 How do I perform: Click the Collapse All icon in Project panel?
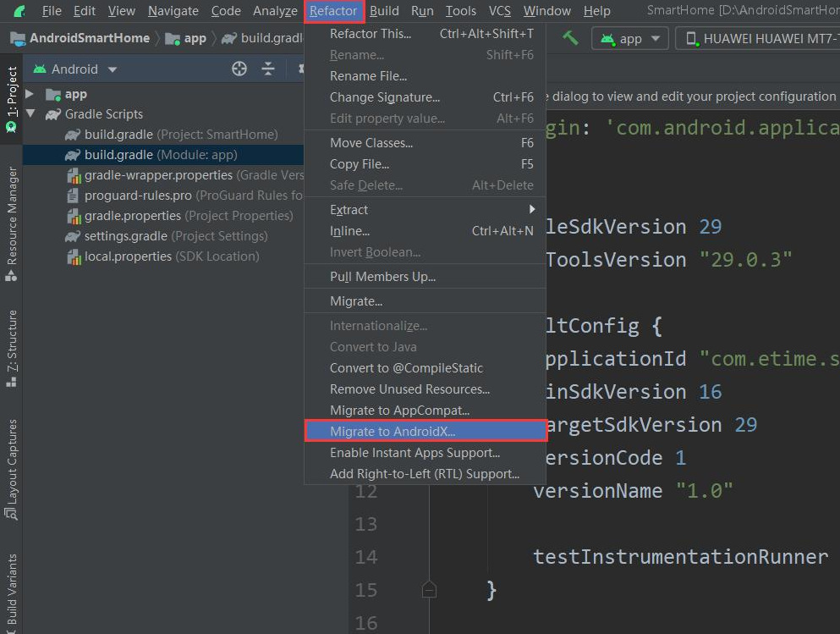[x=268, y=69]
